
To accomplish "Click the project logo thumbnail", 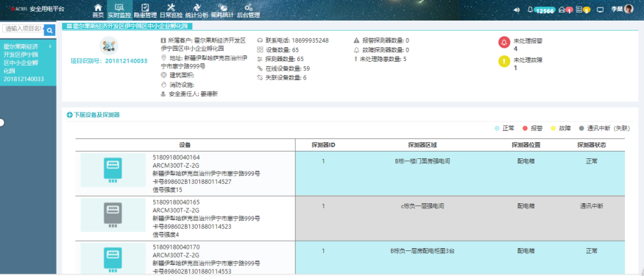I will click(x=109, y=46).
